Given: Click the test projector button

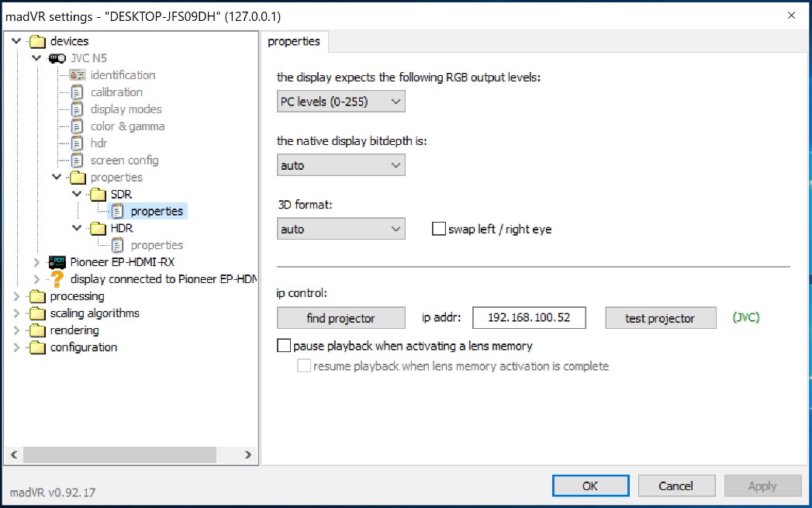Looking at the screenshot, I should click(x=660, y=318).
